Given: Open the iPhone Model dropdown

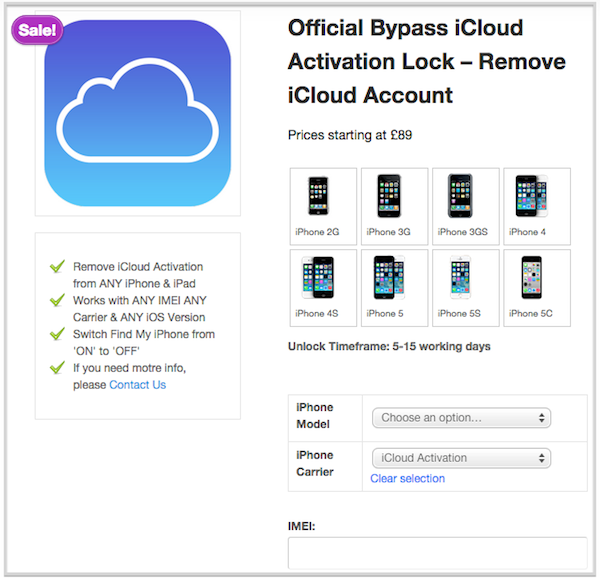Looking at the screenshot, I should tap(461, 418).
